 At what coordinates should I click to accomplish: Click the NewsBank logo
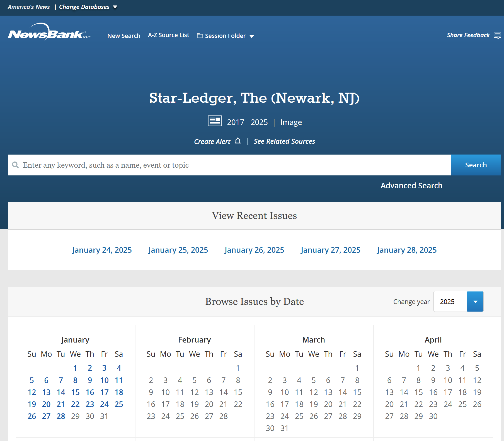(49, 33)
